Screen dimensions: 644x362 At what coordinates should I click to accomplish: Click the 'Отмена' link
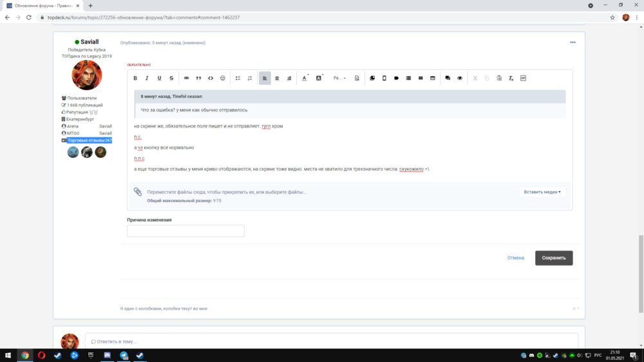pos(515,258)
